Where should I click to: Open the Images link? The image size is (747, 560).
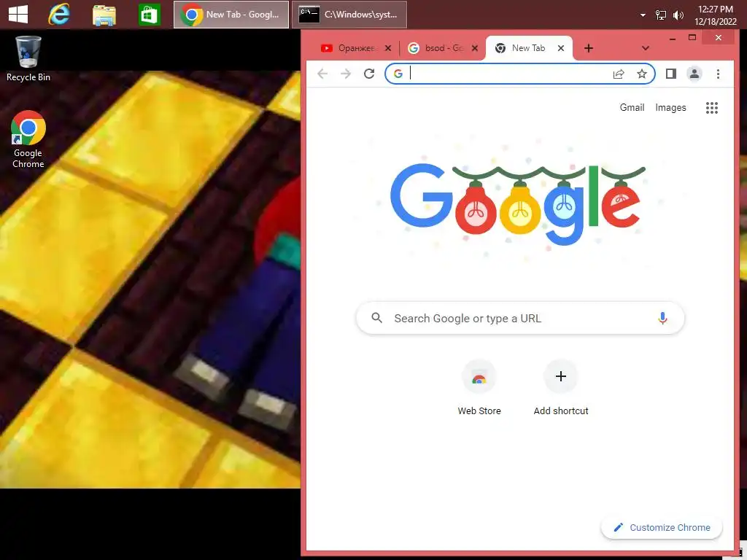[x=670, y=108]
